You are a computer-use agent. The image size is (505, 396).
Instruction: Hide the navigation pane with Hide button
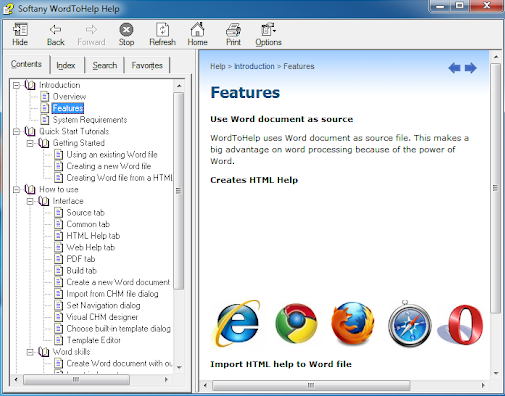pos(20,34)
